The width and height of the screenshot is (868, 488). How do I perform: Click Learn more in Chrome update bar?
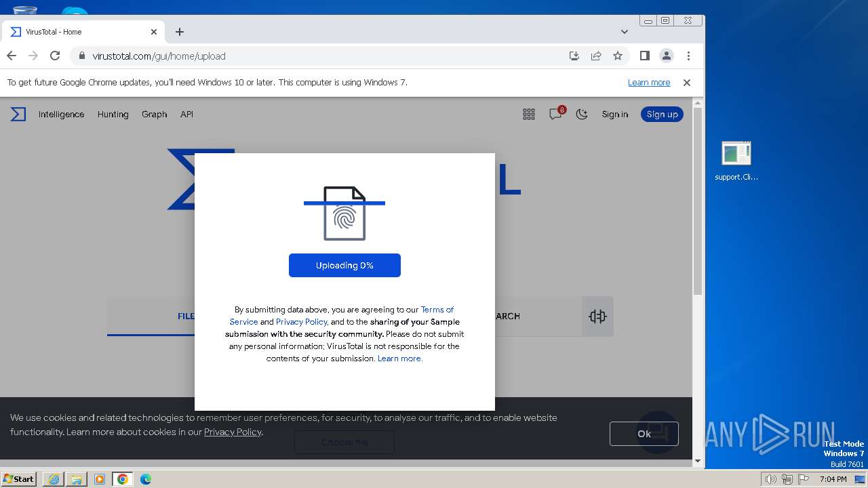[x=649, y=83]
